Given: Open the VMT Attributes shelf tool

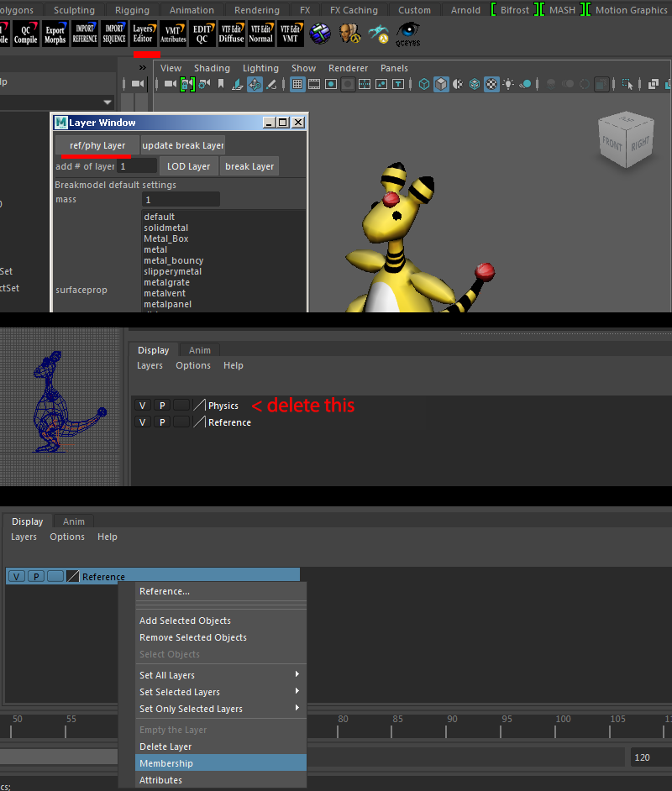Looking at the screenshot, I should pyautogui.click(x=173, y=34).
